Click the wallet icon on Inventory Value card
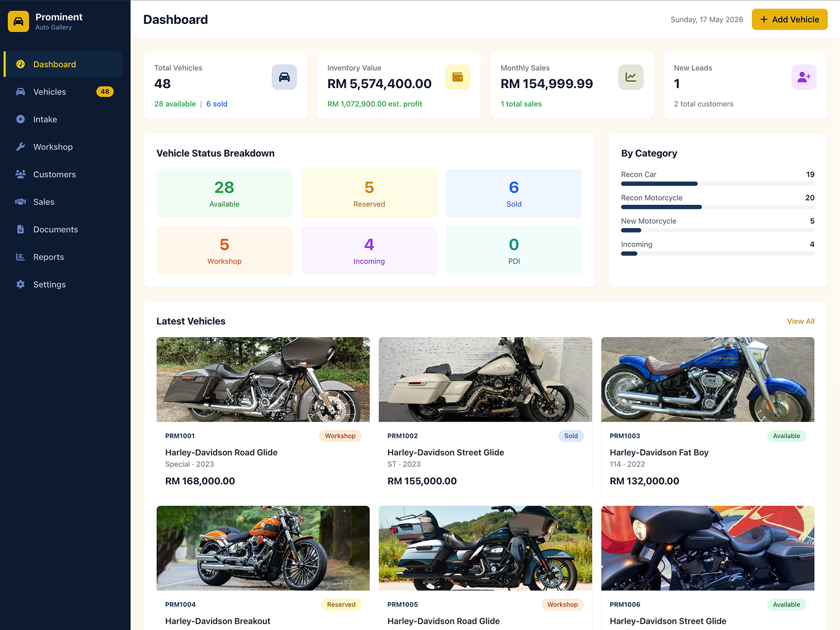The height and width of the screenshot is (630, 840). [x=458, y=77]
